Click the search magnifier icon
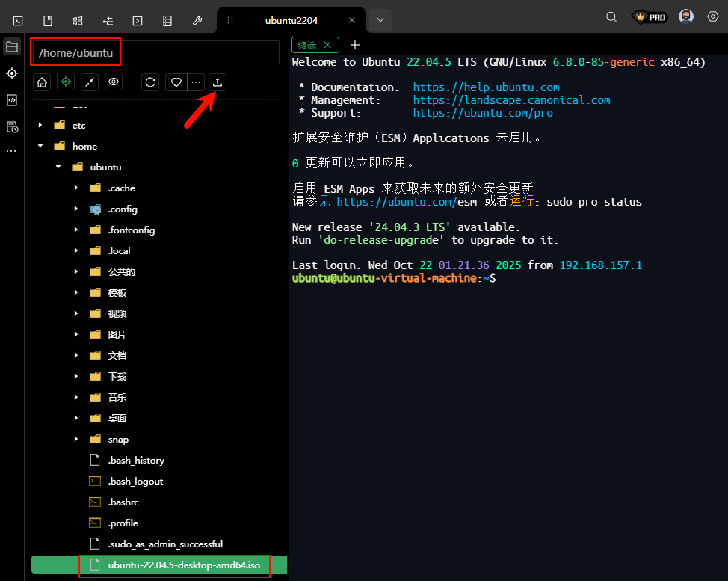 click(611, 17)
